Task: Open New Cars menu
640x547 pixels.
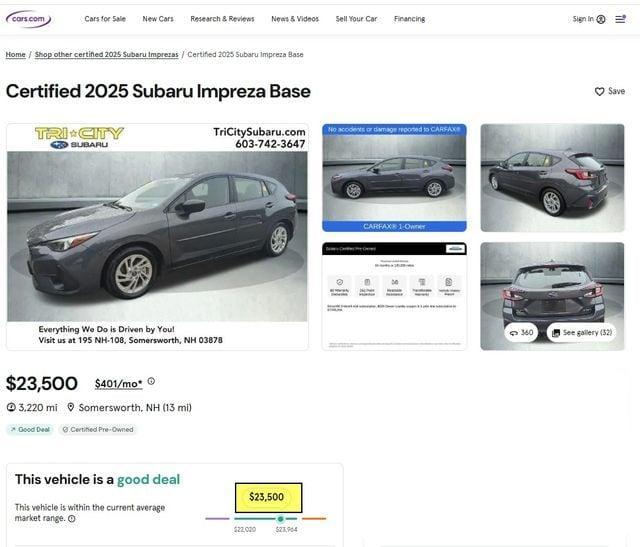Action: point(158,19)
